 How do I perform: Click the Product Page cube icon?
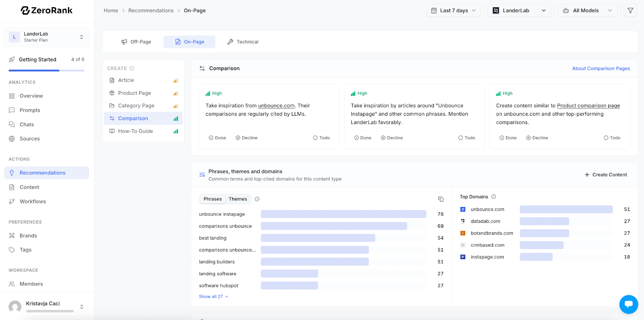tap(112, 93)
